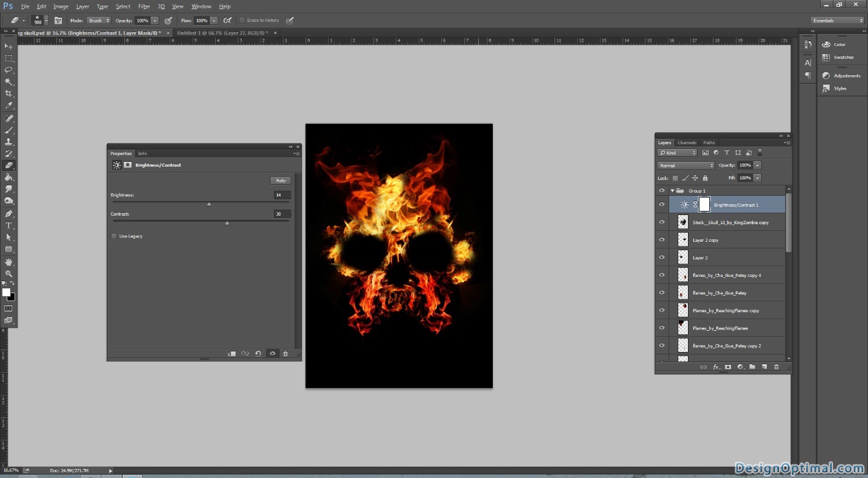This screenshot has height=478, width=868.
Task: Click the Reset to defaults icon in Properties
Action: point(258,353)
